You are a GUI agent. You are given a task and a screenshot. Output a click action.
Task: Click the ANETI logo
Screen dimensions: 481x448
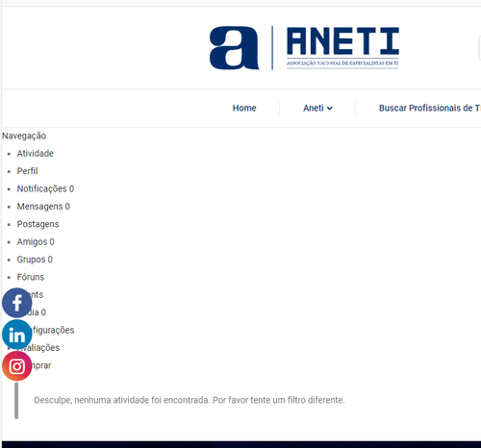(304, 48)
